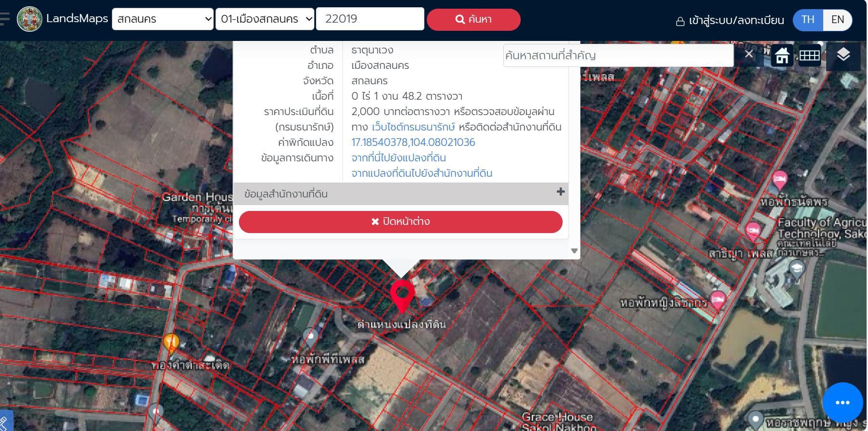The image size is (868, 431).
Task: Click plus icon on ข้อมูลสำนักงานที่ดิน bar
Action: [x=560, y=192]
